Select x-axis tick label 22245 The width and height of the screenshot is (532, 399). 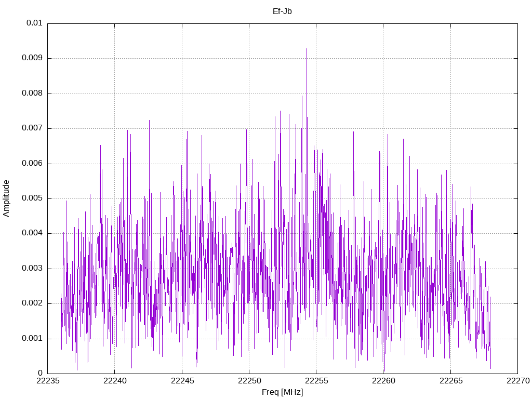tap(182, 381)
